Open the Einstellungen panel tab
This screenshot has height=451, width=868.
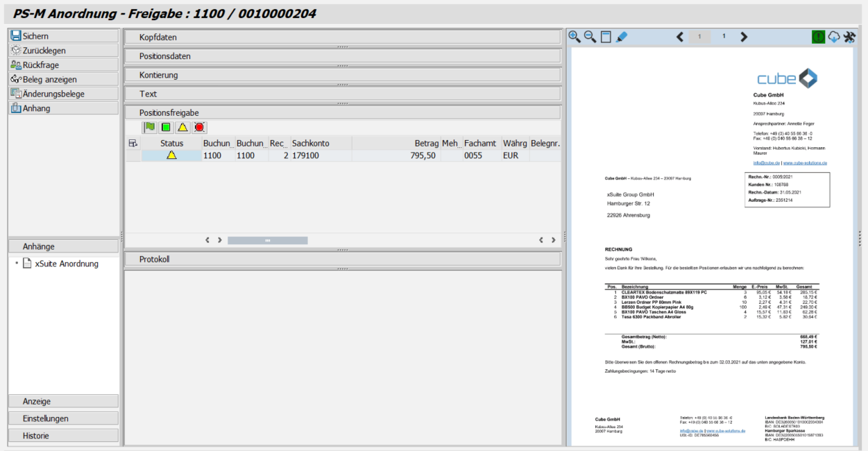[x=63, y=418]
